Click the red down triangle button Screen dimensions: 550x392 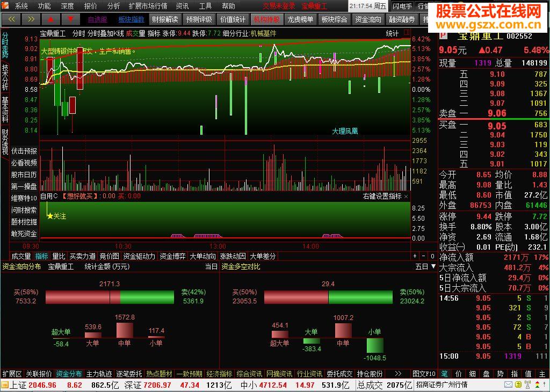pyautogui.click(x=70, y=19)
